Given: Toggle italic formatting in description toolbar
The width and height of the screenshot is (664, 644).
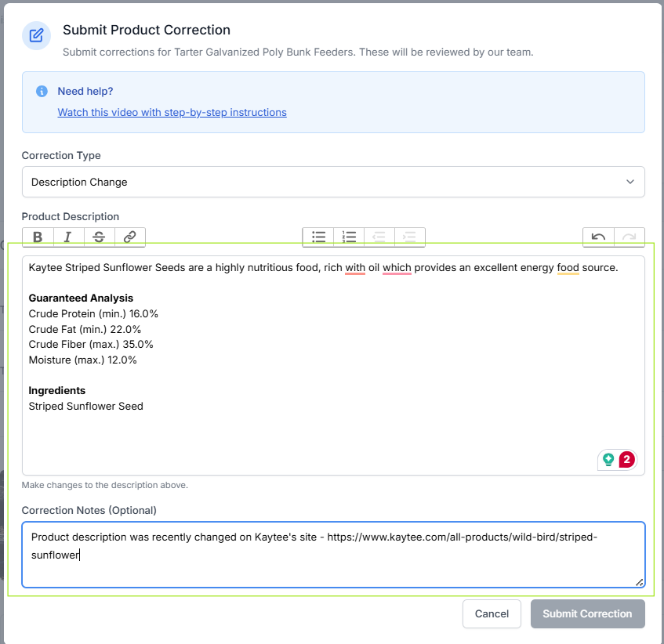Looking at the screenshot, I should pyautogui.click(x=68, y=237).
